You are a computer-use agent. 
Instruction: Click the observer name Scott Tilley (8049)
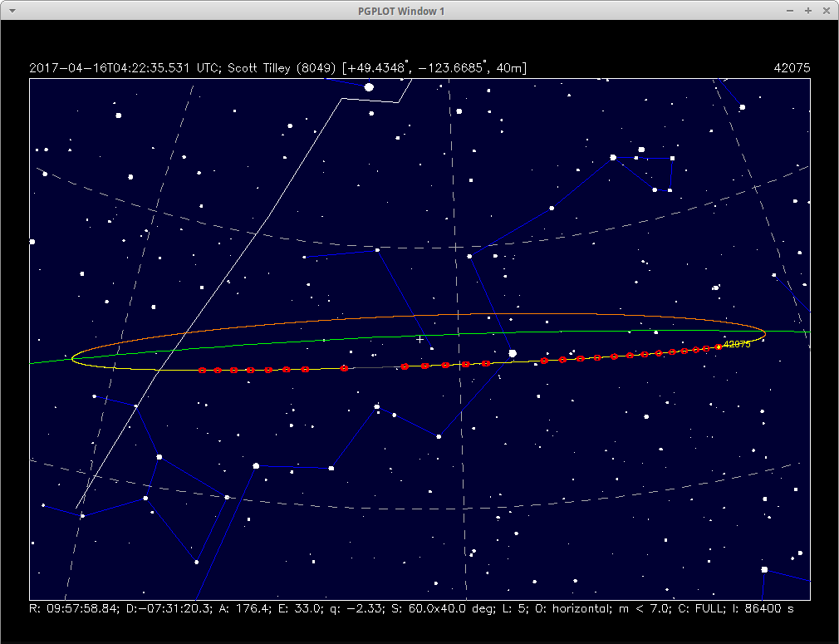pos(282,68)
